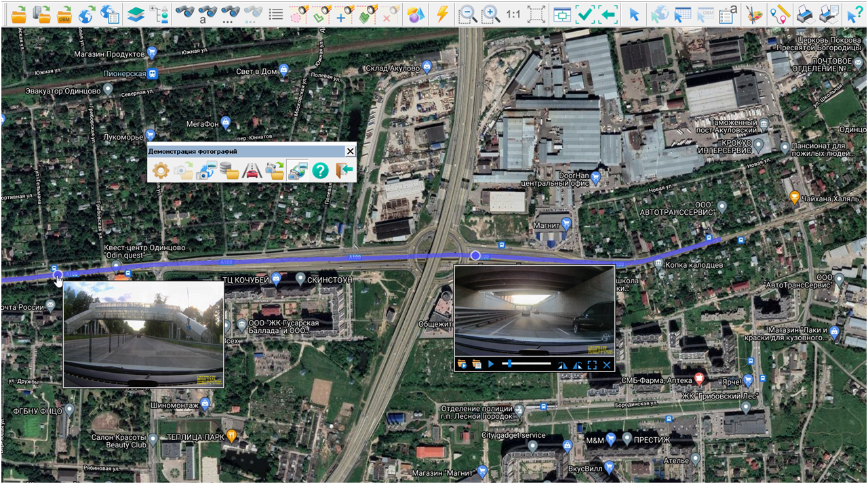The image size is (868, 484).
Task: Click the exit door icon in photo panel
Action: pyautogui.click(x=344, y=171)
